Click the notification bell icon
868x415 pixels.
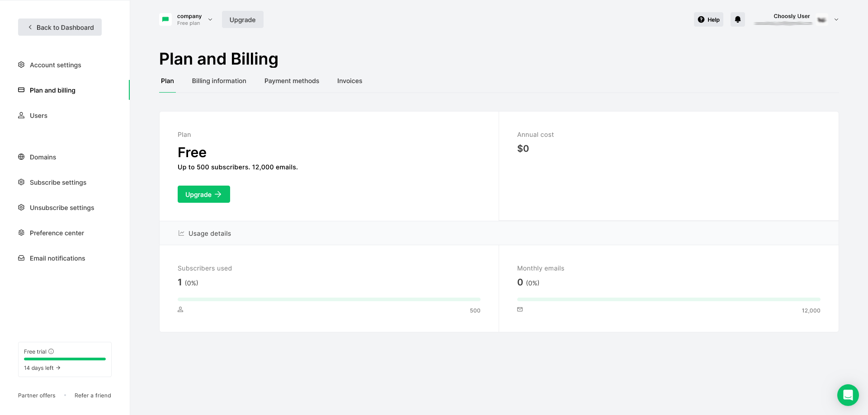[x=737, y=19]
